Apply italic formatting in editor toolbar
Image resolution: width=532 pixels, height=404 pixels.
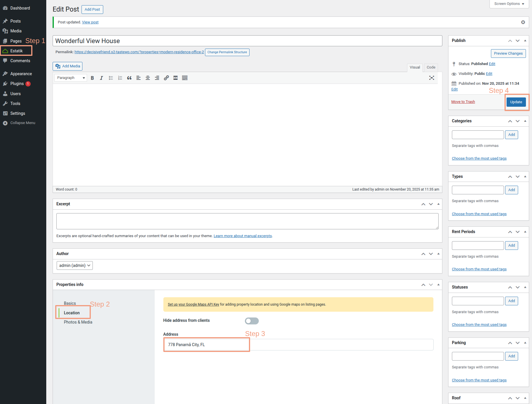101,78
